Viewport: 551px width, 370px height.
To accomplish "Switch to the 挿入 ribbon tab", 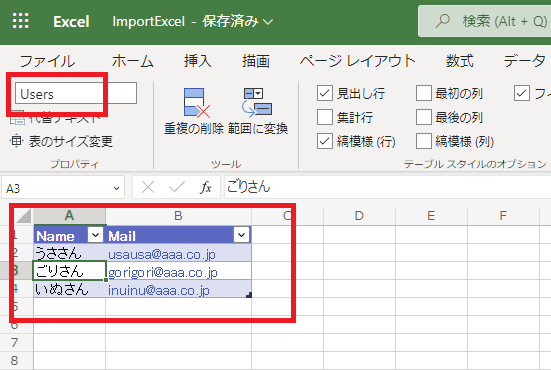I will point(198,61).
